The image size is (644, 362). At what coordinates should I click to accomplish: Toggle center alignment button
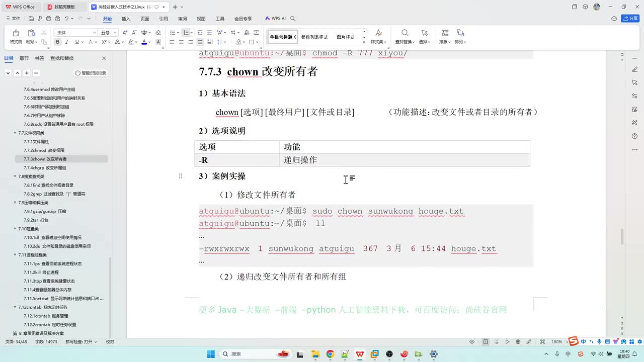coord(181,42)
